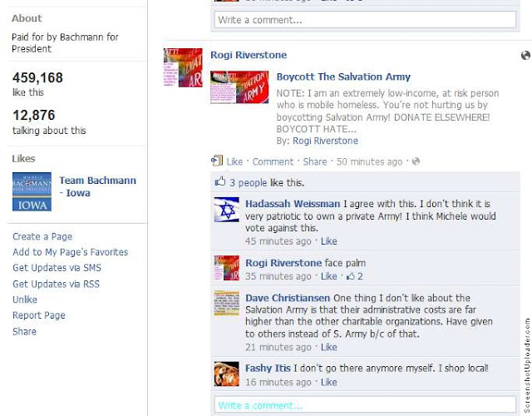Open Fashy Itis's profile picture

click(227, 374)
